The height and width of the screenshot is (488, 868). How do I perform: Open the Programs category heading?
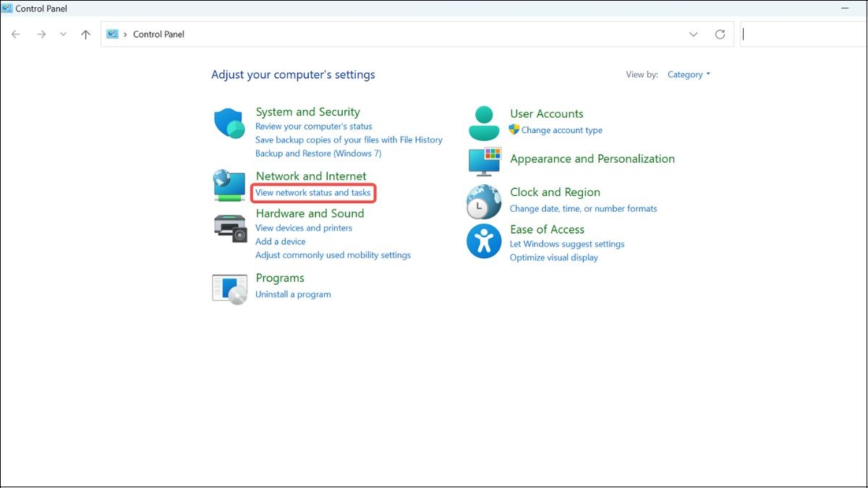pos(280,278)
